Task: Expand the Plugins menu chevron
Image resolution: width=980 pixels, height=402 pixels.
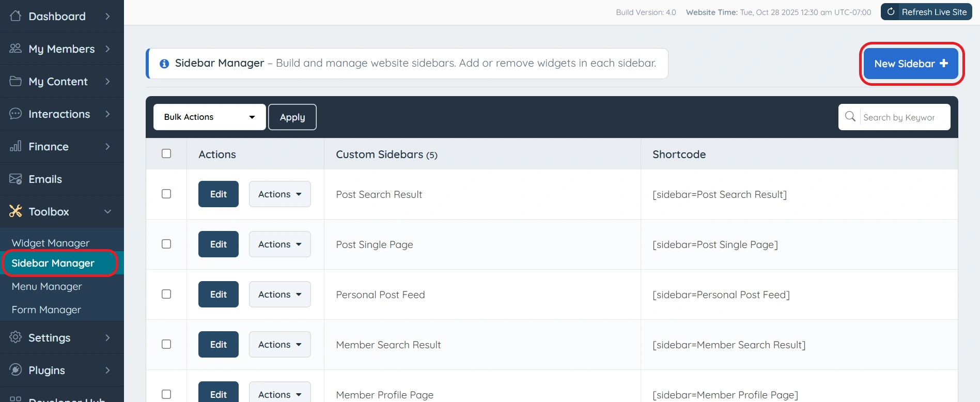Action: point(107,370)
